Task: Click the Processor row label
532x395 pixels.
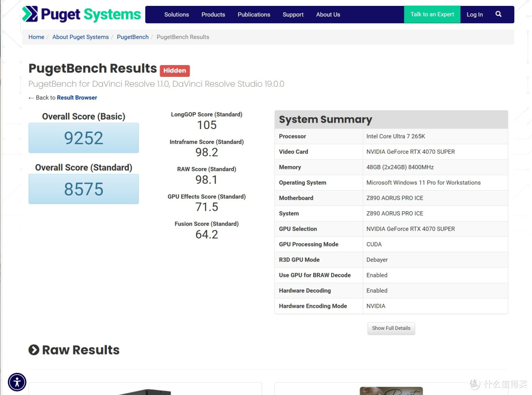Action: click(x=292, y=136)
